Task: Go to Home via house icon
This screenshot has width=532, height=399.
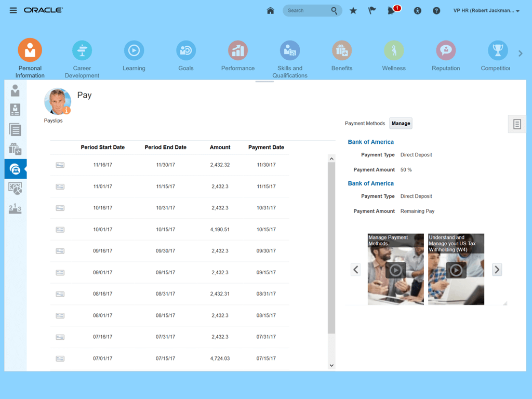Action: click(270, 10)
